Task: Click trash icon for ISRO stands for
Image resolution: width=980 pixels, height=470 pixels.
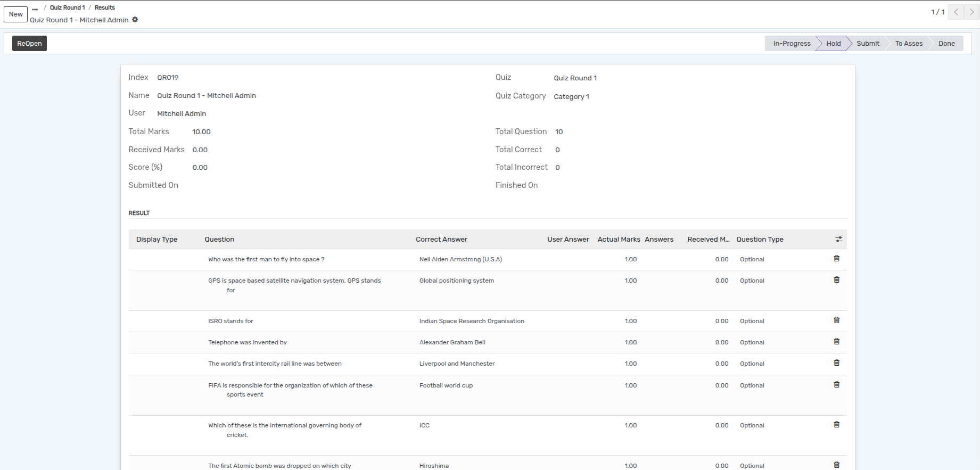Action: pos(836,320)
